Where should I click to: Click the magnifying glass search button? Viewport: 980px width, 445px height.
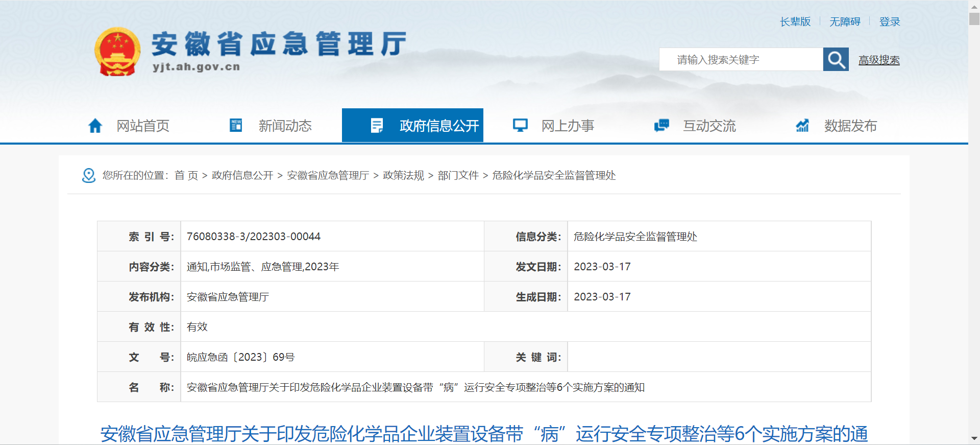pos(836,60)
